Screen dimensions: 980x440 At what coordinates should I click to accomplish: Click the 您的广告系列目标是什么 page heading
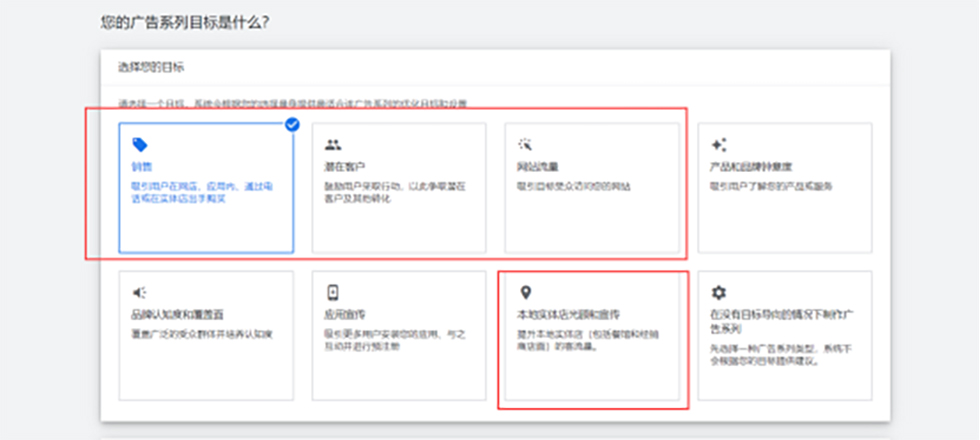coord(186,21)
